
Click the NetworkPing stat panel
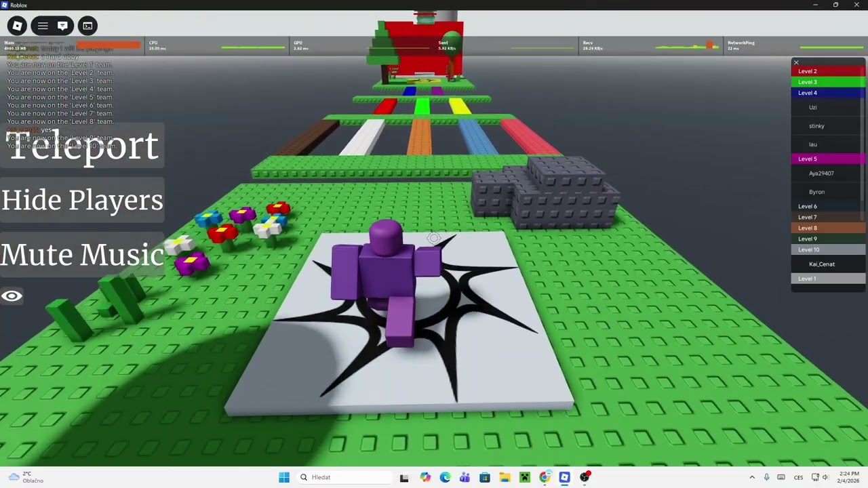coord(795,45)
